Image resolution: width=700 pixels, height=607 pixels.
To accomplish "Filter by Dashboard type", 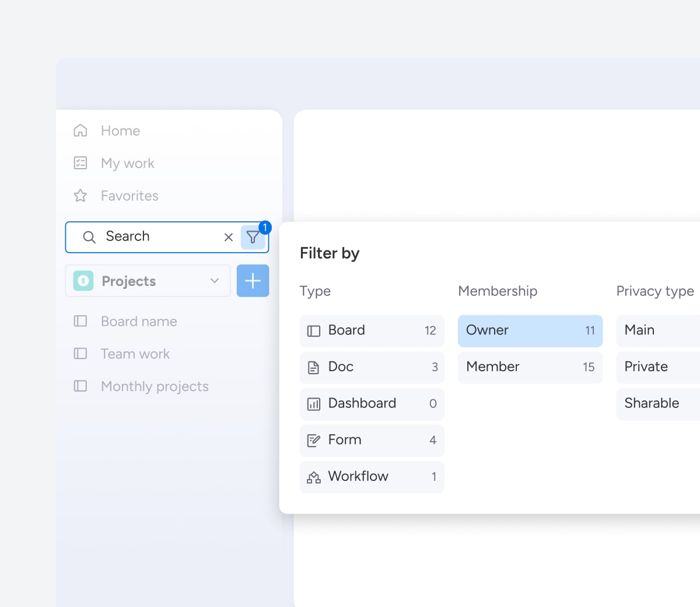I will coord(372,404).
